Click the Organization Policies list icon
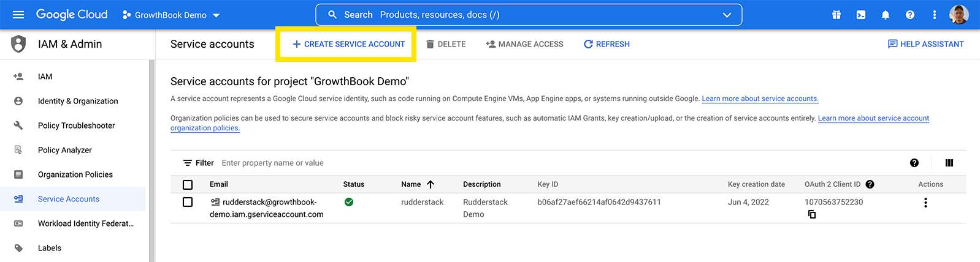The height and width of the screenshot is (262, 980). (18, 174)
